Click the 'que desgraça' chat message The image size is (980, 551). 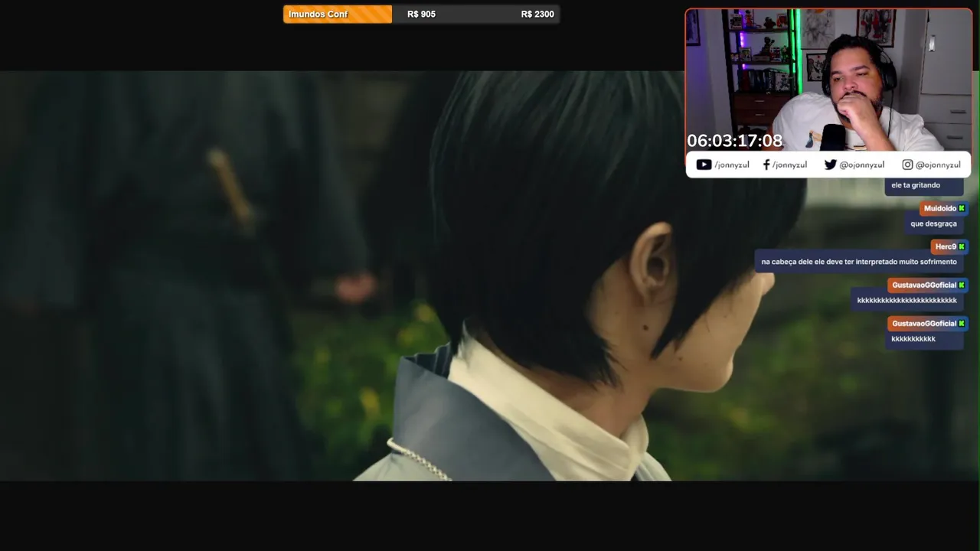[x=933, y=223]
